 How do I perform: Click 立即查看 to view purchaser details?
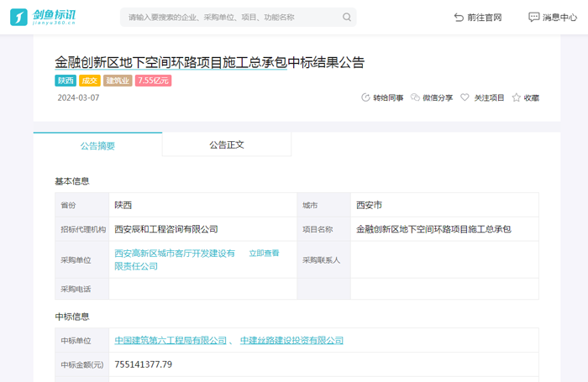(264, 253)
